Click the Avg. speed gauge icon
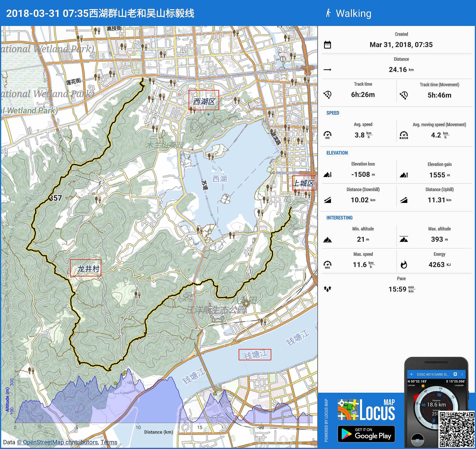This screenshot has width=476, height=449. [327, 135]
